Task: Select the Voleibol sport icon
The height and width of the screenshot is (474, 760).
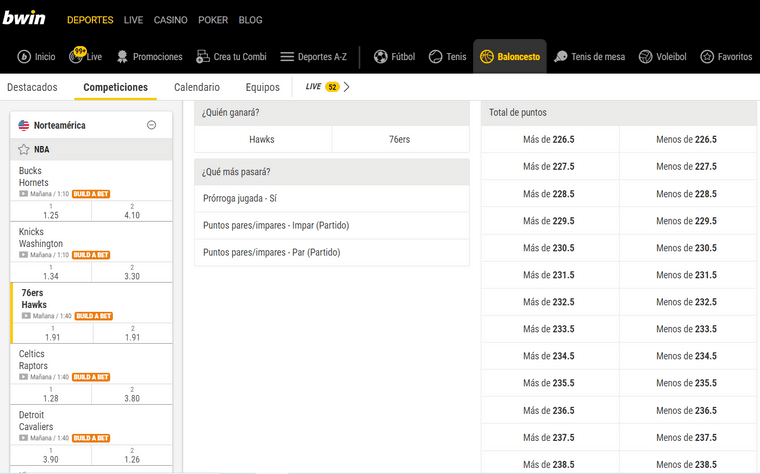Action: (x=646, y=57)
